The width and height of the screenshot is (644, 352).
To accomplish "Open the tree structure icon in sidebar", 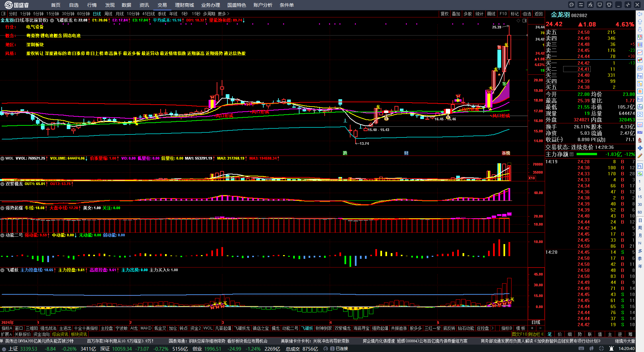I will point(640,83).
